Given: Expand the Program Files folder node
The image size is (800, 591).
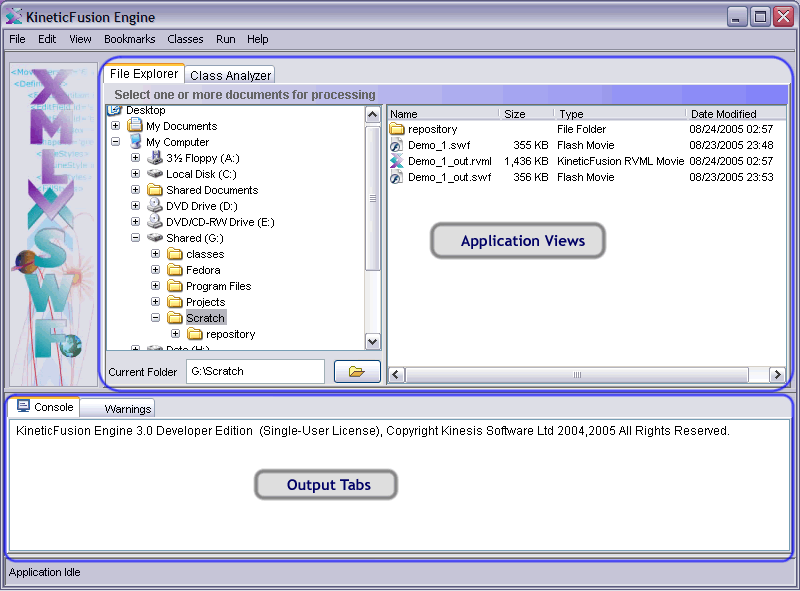Looking at the screenshot, I should coord(156,286).
